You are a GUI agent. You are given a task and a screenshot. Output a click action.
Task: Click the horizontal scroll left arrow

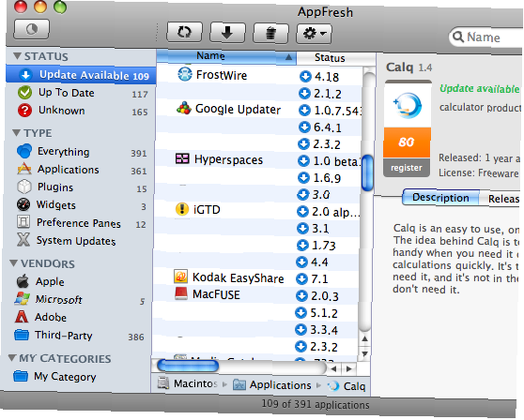point(333,369)
